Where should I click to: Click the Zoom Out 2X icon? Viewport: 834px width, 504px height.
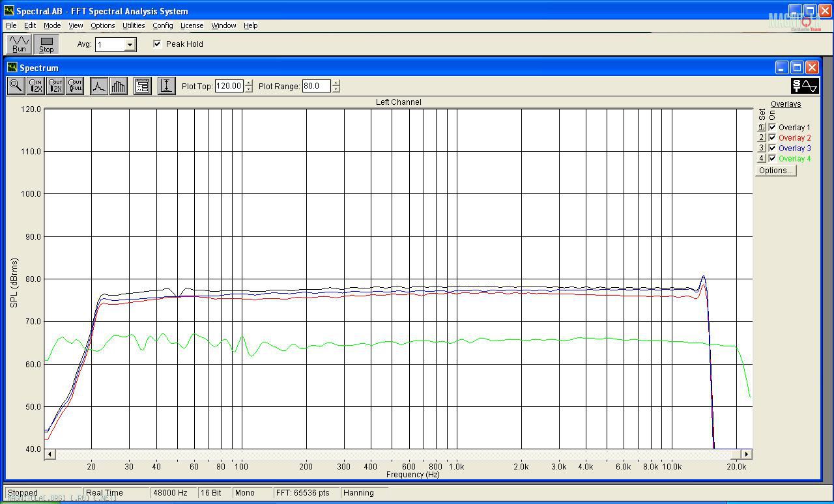pos(55,85)
